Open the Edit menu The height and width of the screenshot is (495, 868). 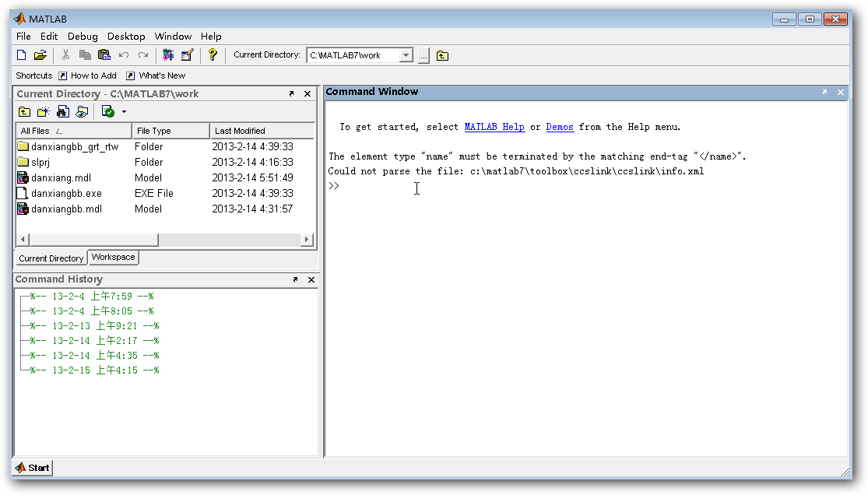click(x=49, y=37)
